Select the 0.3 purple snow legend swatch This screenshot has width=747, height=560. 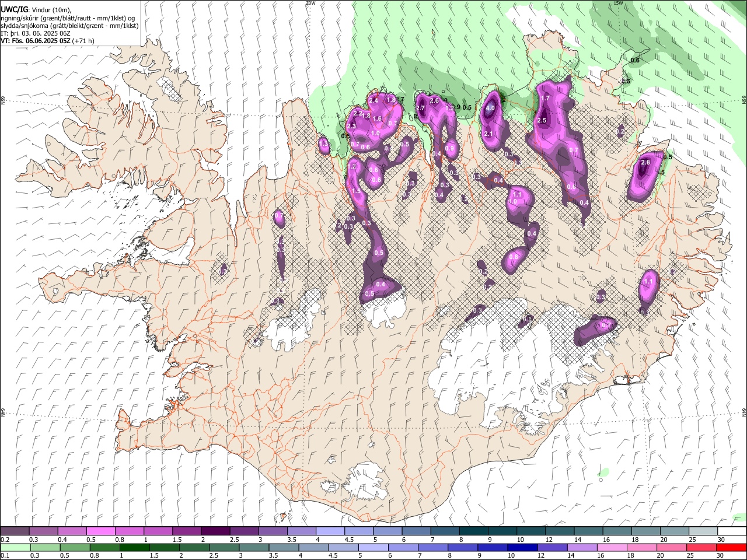43,531
